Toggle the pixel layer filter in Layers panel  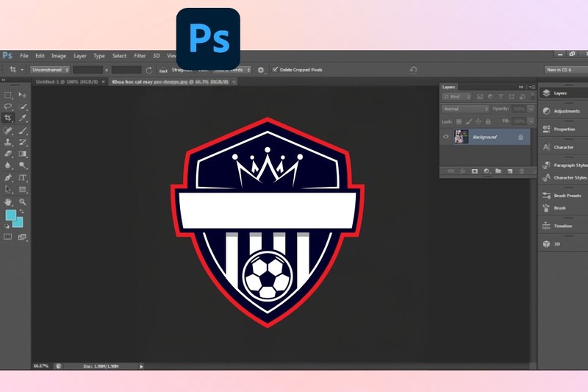pyautogui.click(x=480, y=97)
